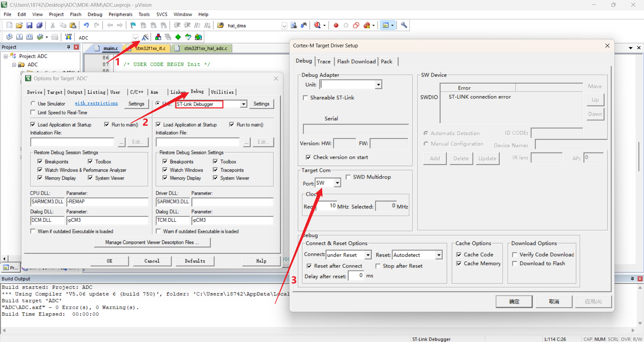The height and width of the screenshot is (342, 644).
Task: Collapse the Project: ADC tree node
Action: 6,56
